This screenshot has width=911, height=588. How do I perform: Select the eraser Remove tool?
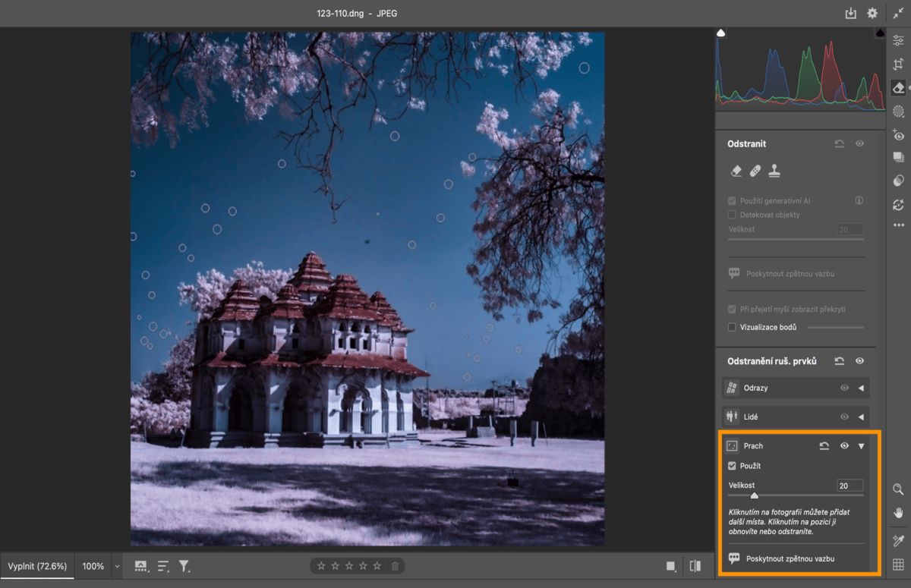(735, 171)
